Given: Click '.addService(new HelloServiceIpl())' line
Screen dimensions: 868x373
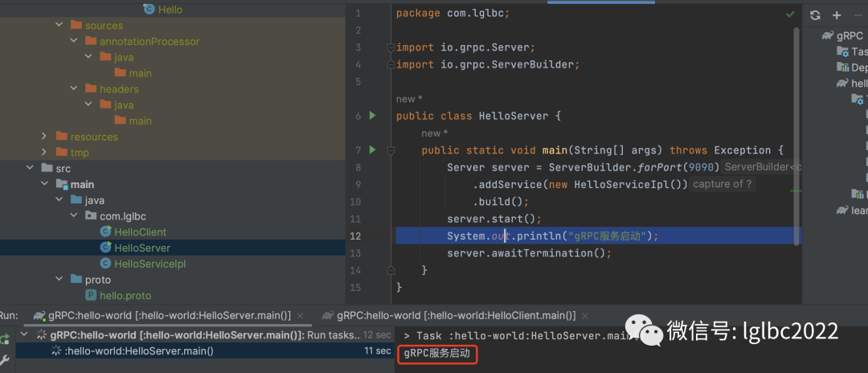Looking at the screenshot, I should coord(579,184).
